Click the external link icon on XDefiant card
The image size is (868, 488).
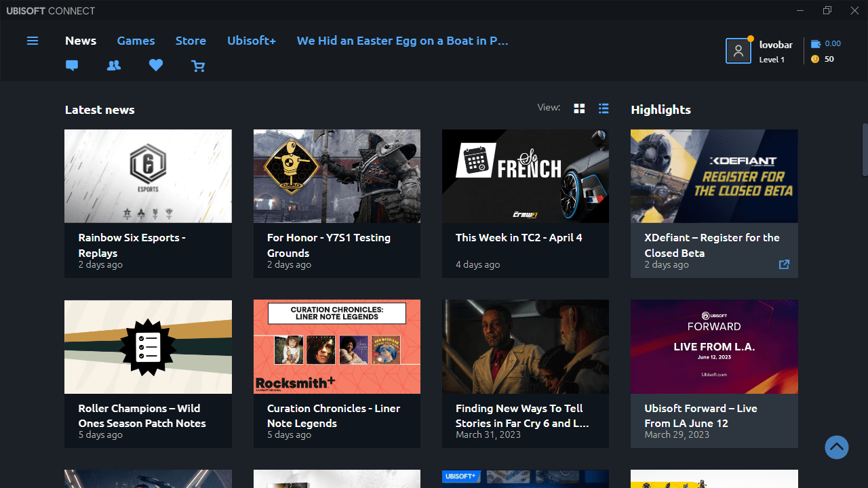(x=784, y=264)
